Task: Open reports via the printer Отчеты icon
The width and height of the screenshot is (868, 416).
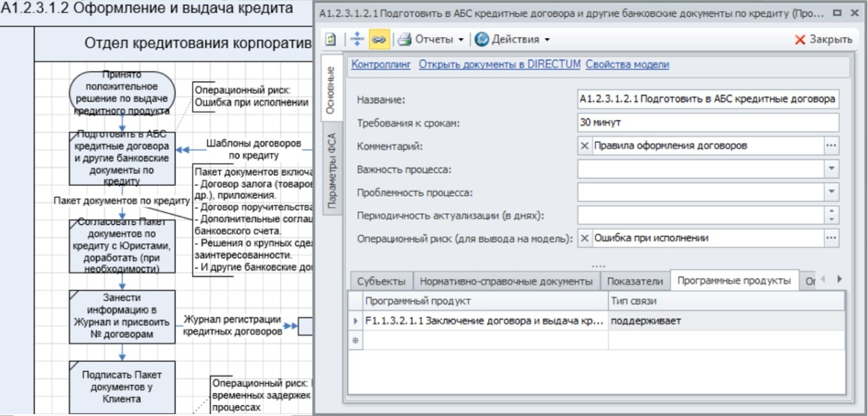Action: point(405,39)
